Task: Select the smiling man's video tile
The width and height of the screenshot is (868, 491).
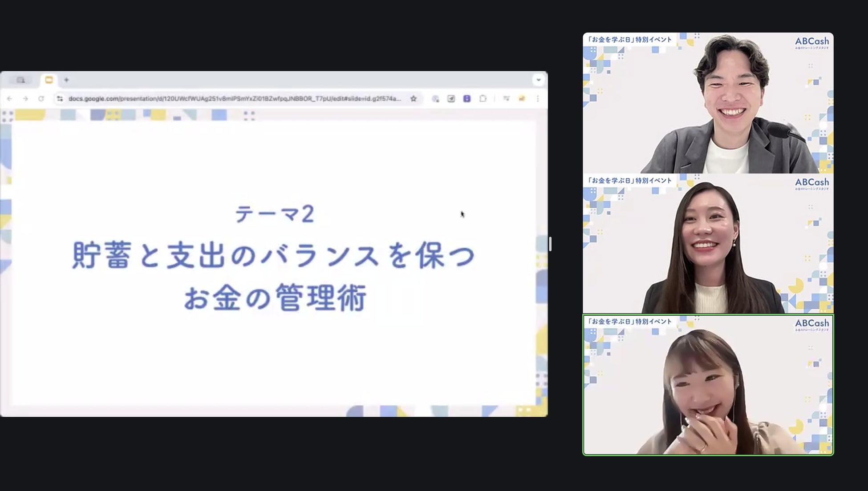Action: (708, 103)
